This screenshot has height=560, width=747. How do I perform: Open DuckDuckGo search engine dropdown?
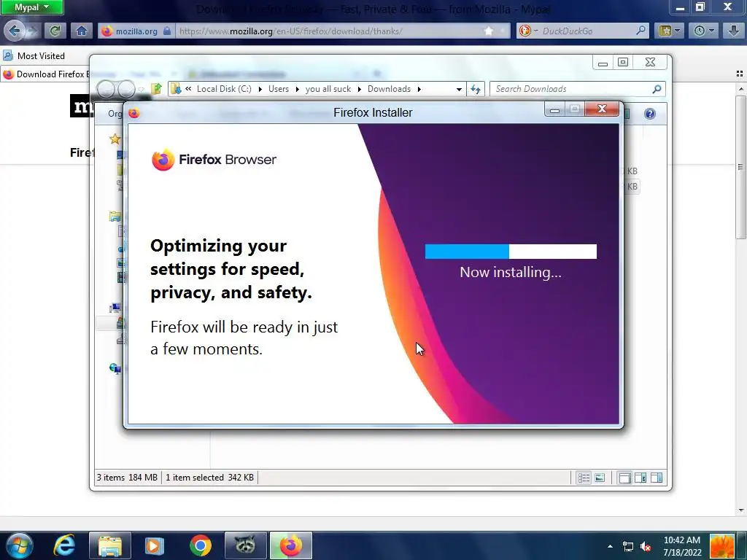point(529,31)
